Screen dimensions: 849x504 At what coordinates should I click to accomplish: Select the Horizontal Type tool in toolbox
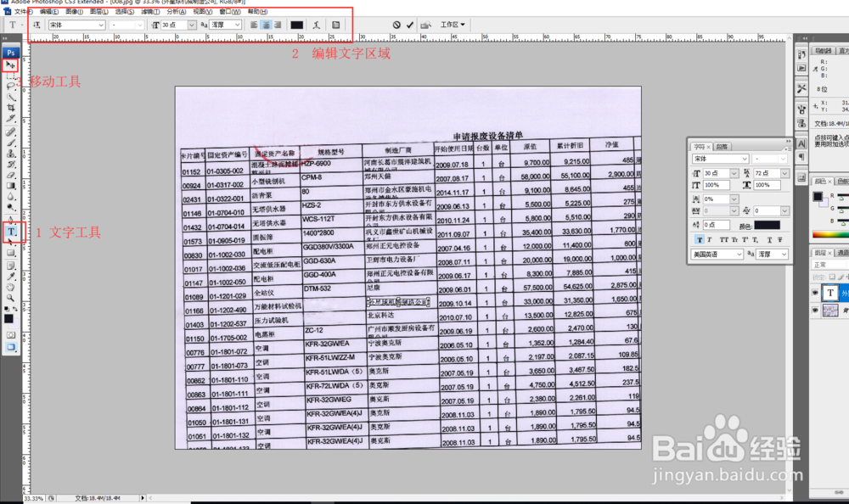(x=11, y=232)
